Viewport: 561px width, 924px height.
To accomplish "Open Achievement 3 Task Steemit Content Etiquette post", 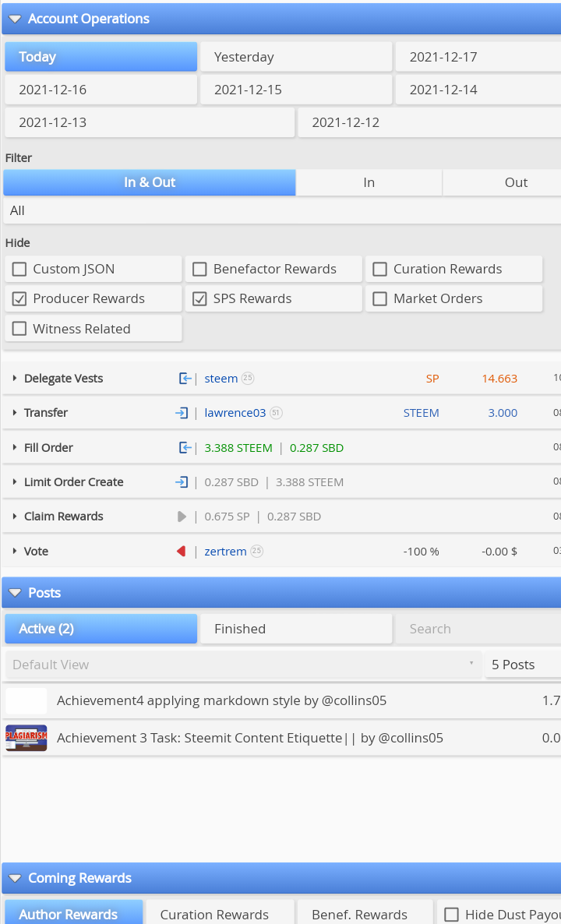I will tap(250, 738).
